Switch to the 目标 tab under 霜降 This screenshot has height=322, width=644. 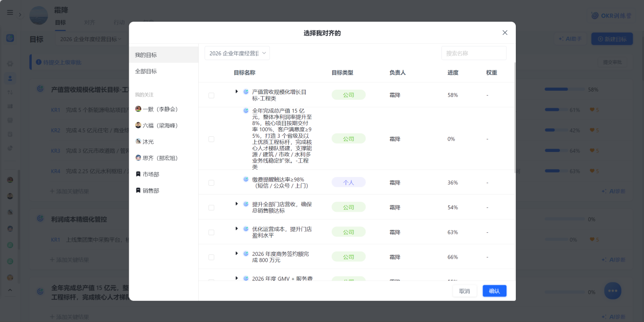pyautogui.click(x=60, y=23)
